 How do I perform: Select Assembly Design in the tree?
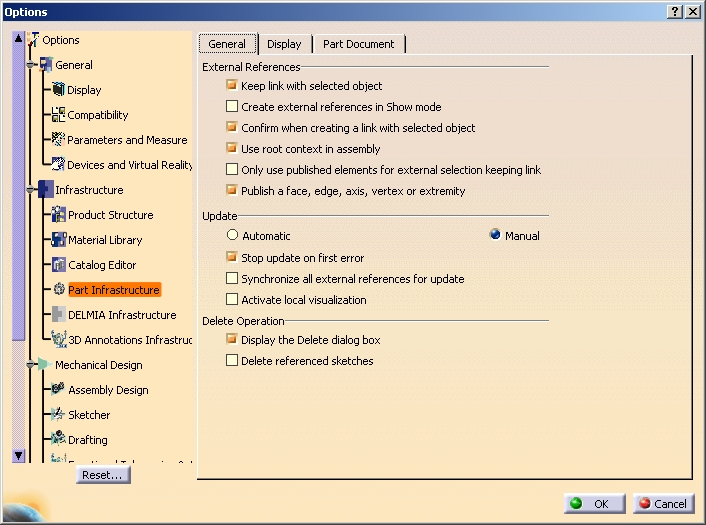point(108,390)
